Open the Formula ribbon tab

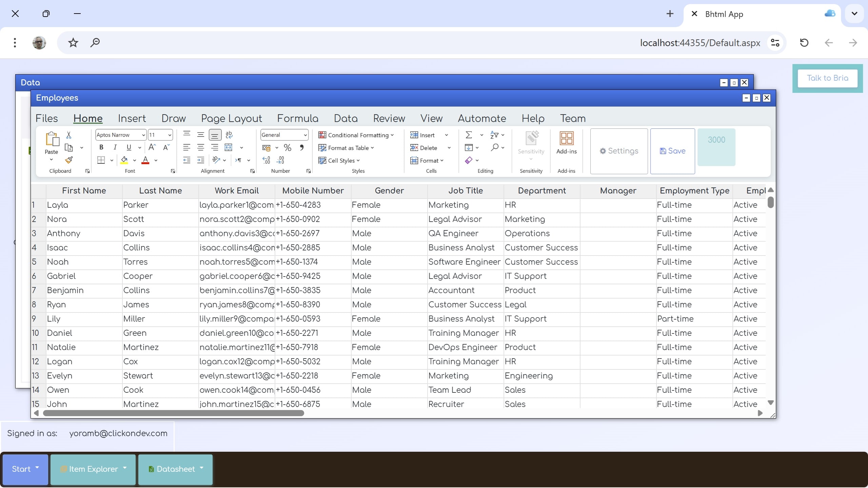point(297,118)
